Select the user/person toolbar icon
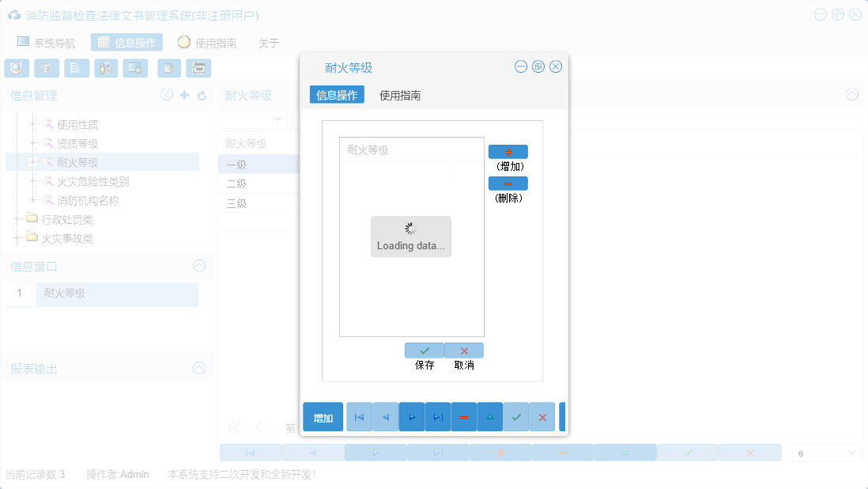The width and height of the screenshot is (868, 489). pos(106,68)
